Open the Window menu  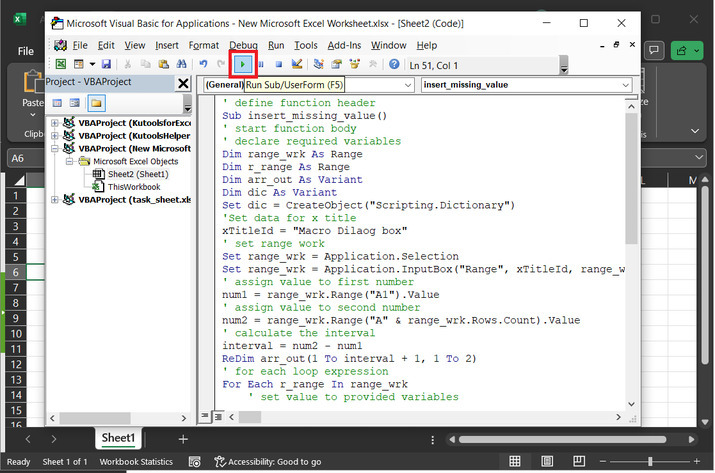click(389, 45)
